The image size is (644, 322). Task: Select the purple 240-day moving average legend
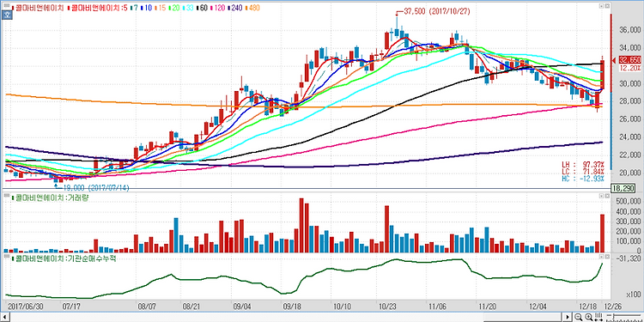pos(236,8)
